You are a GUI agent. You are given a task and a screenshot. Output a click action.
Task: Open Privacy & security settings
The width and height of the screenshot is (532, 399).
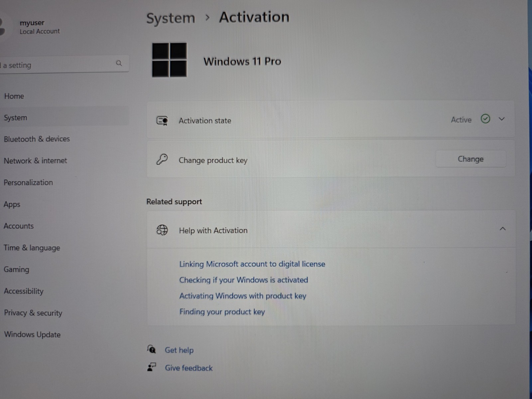click(x=33, y=313)
